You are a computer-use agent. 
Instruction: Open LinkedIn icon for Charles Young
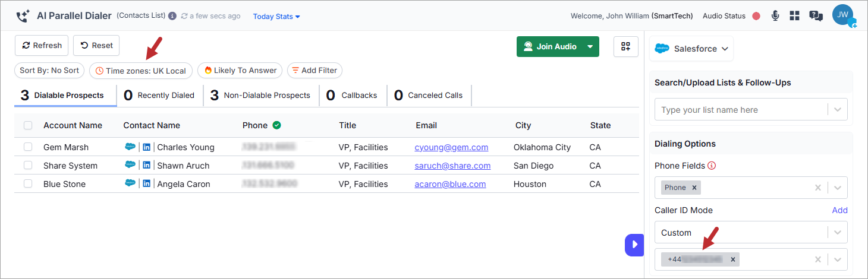[147, 147]
